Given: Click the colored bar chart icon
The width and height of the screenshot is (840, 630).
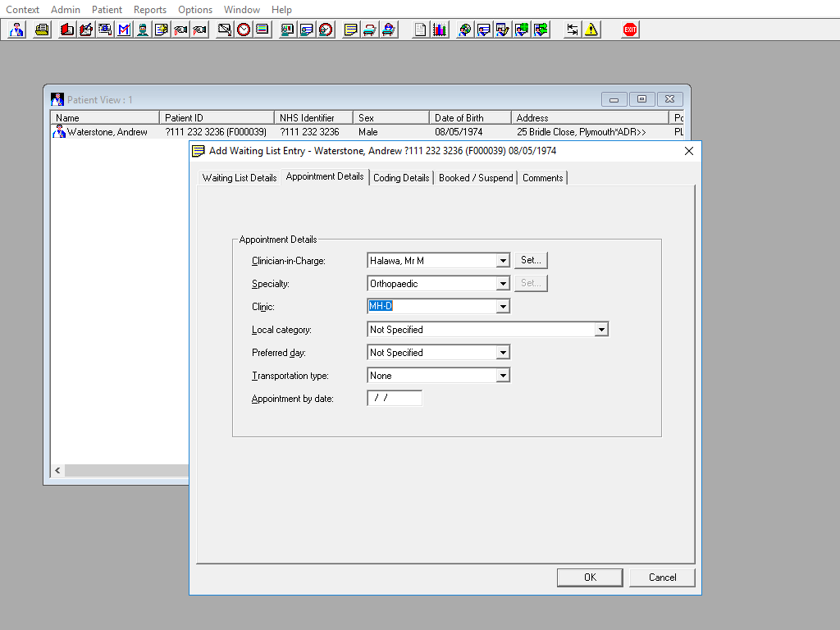Looking at the screenshot, I should tap(440, 30).
